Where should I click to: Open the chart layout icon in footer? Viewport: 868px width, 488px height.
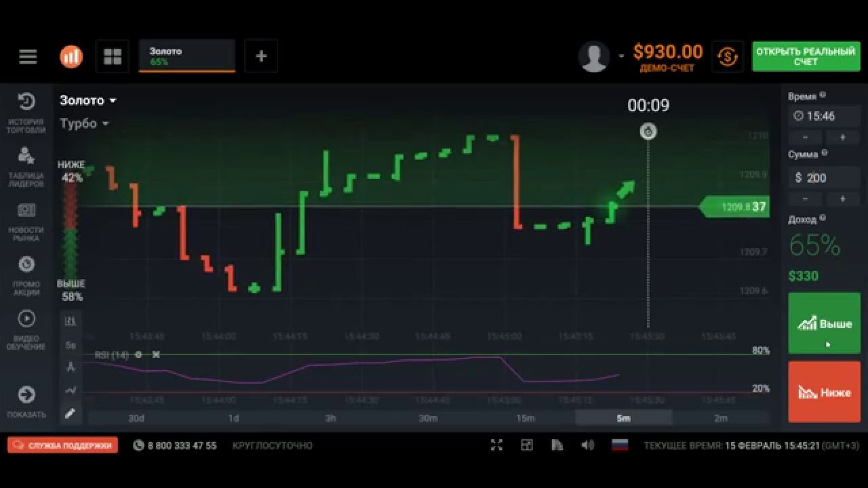coord(527,445)
